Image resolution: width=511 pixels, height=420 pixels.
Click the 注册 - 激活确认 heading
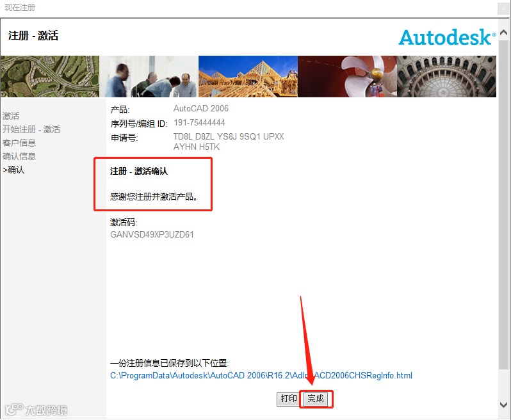(139, 171)
